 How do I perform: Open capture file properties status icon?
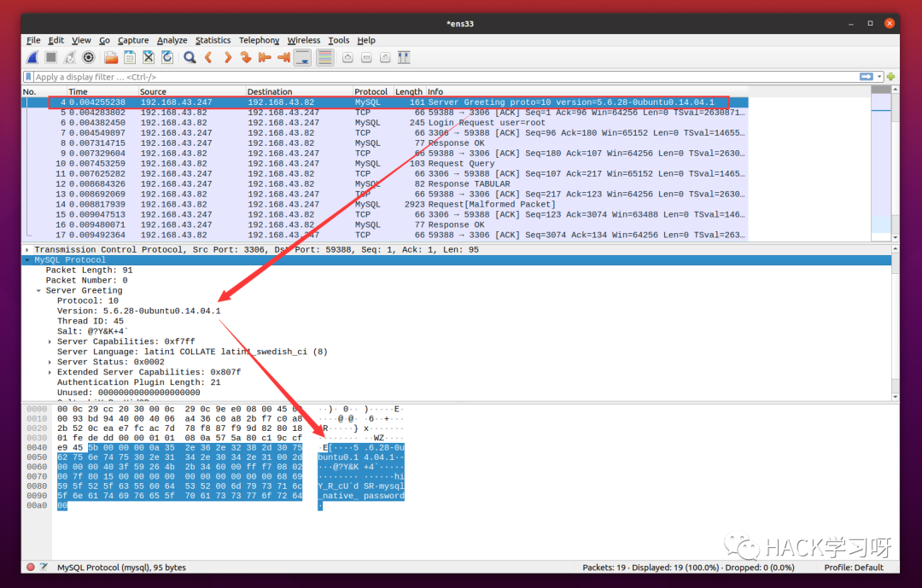click(x=44, y=568)
